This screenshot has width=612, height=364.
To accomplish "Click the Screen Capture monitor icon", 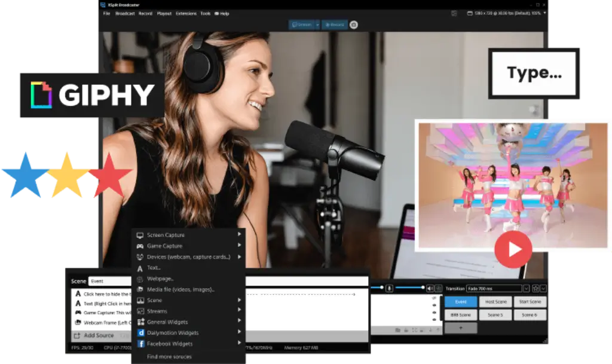I will click(140, 235).
